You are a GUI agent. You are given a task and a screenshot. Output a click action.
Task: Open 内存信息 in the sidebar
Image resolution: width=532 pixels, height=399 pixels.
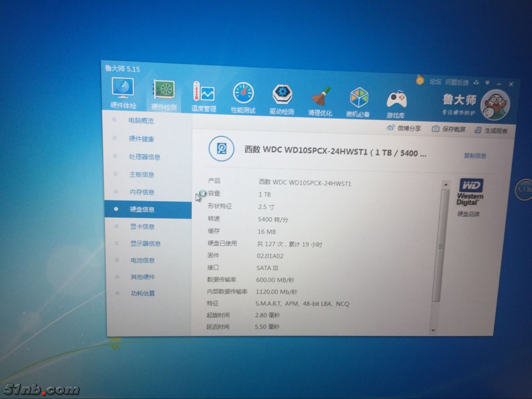(x=142, y=192)
